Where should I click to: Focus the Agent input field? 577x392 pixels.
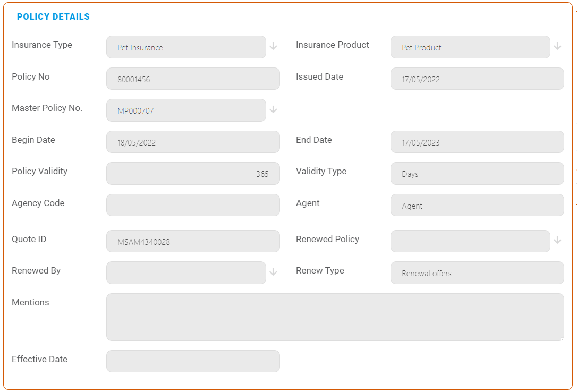477,205
